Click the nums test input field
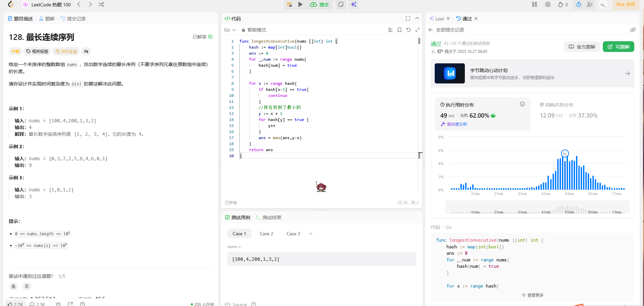 (321, 259)
